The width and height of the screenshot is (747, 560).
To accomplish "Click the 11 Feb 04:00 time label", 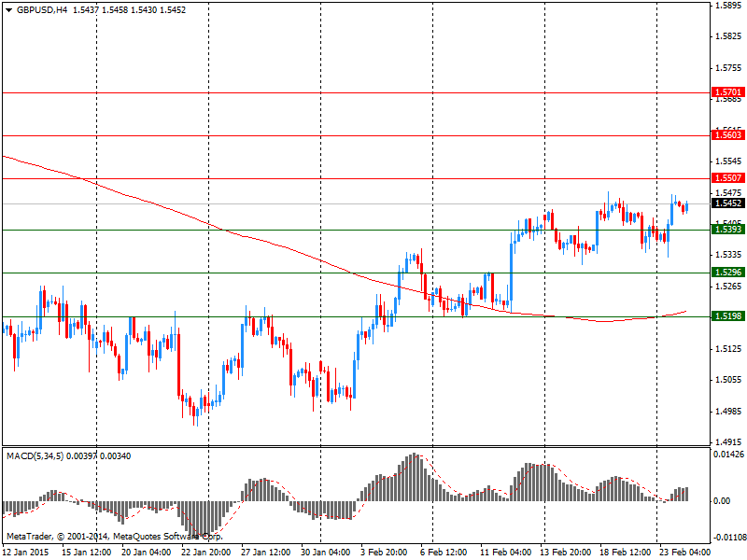I will (505, 553).
